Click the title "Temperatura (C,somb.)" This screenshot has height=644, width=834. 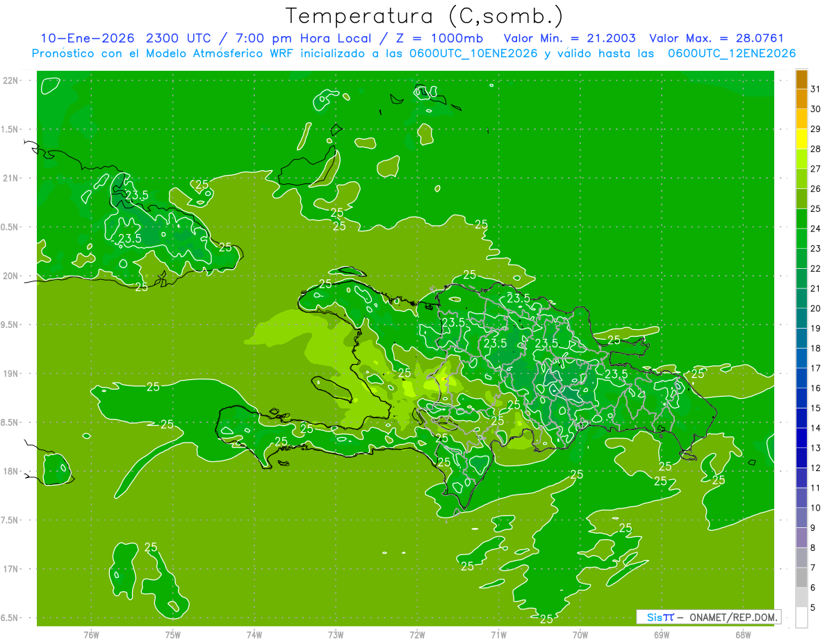[x=425, y=16]
